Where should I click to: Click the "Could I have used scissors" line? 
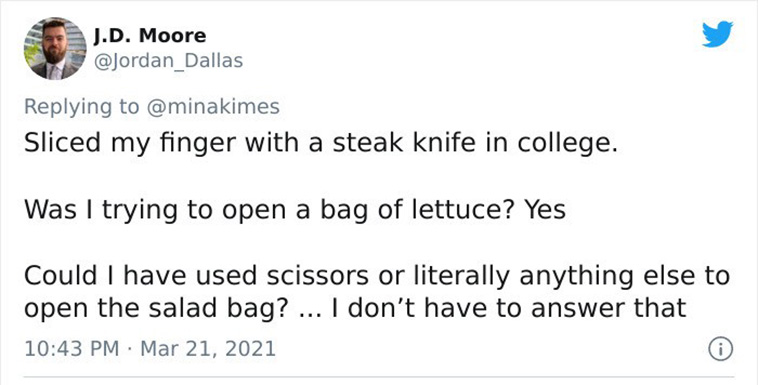click(x=377, y=276)
